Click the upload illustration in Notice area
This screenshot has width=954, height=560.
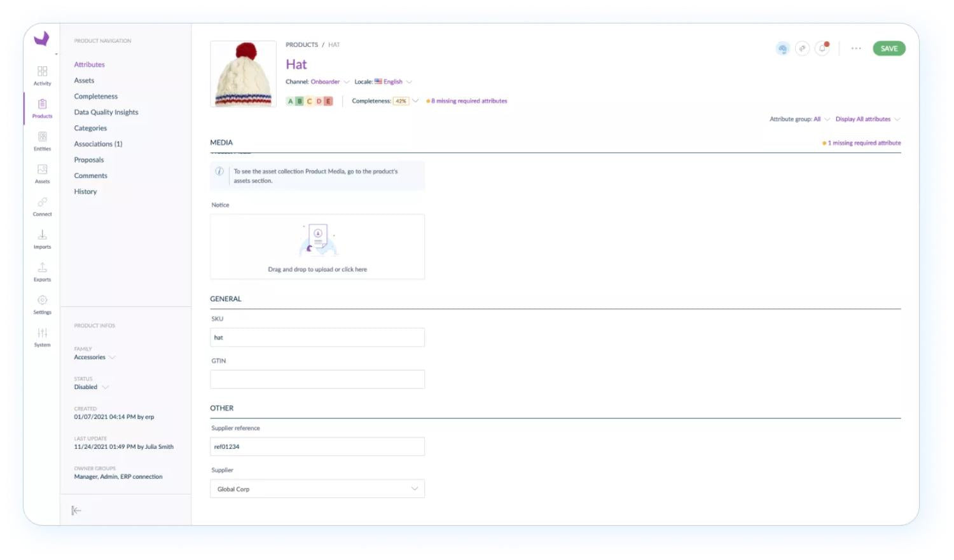(317, 240)
